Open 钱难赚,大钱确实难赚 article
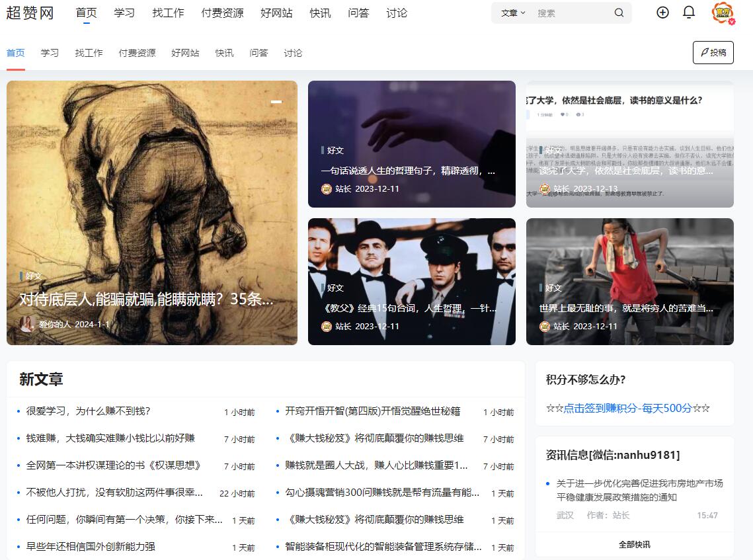 point(110,438)
